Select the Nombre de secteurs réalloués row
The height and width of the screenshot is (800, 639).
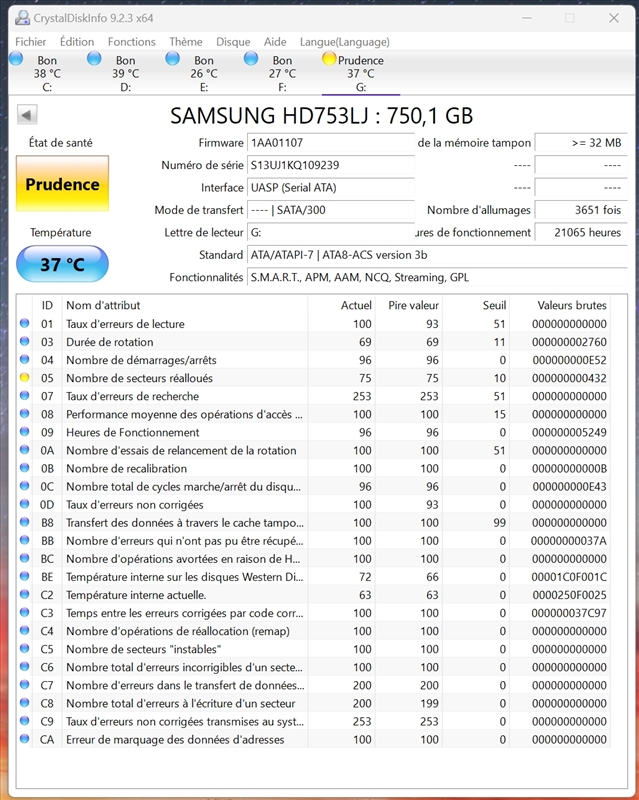[313, 378]
